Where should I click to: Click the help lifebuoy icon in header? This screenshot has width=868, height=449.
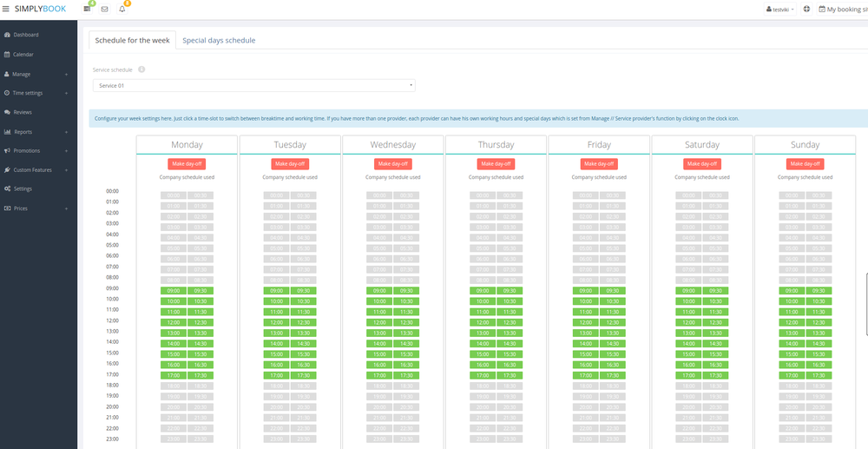coord(806,9)
